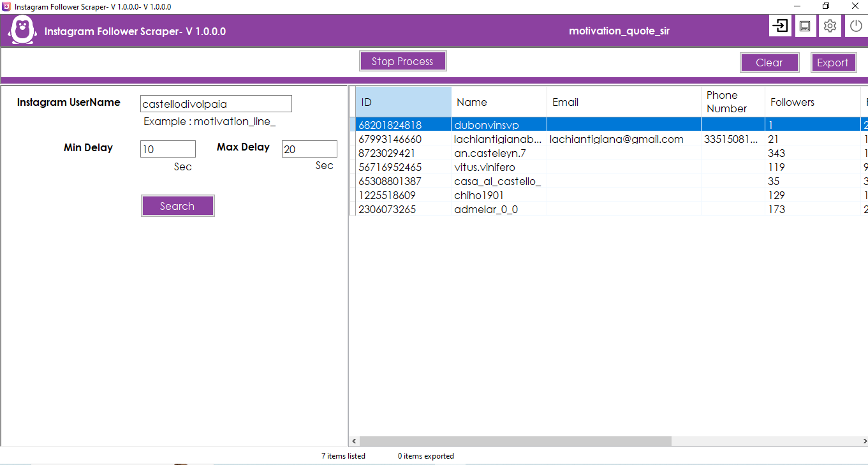Click the app icon in title bar
This screenshot has height=465, width=868.
(x=6, y=6)
